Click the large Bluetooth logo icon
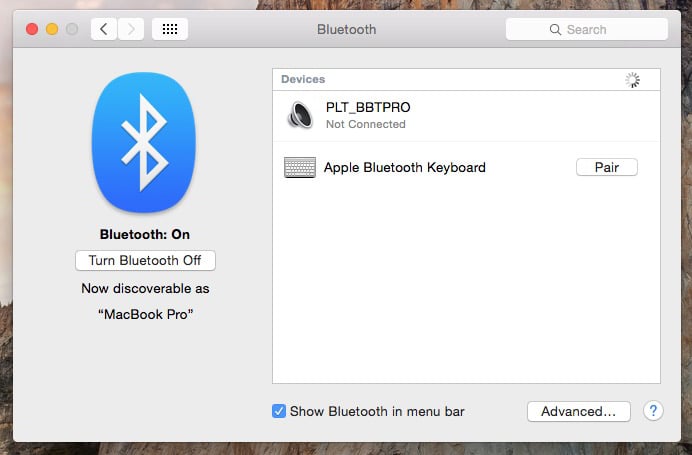This screenshot has height=455, width=692. tap(144, 142)
